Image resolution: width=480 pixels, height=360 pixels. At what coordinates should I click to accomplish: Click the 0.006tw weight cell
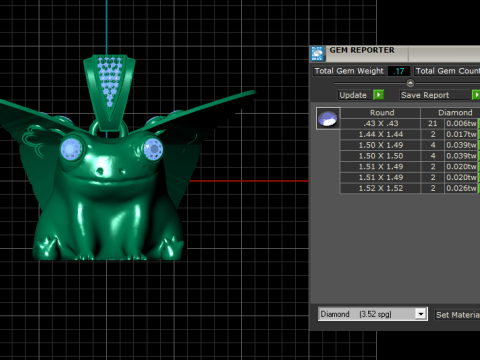tap(461, 123)
